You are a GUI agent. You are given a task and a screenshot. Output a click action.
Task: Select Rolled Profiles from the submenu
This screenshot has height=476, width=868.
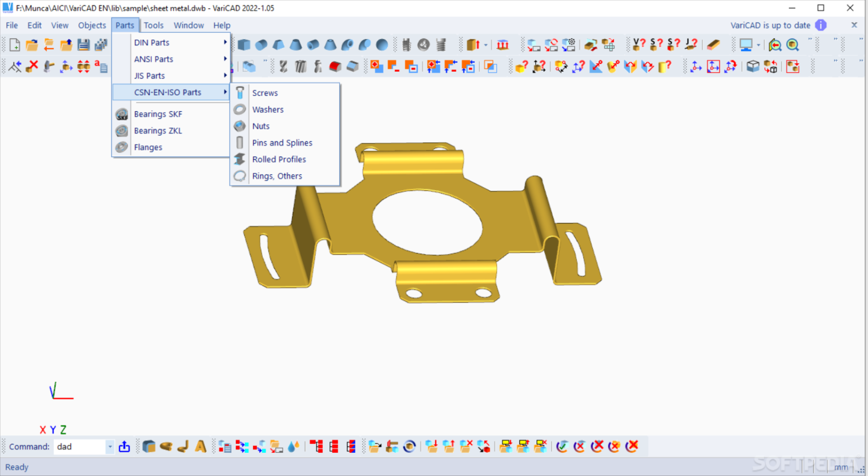point(279,159)
